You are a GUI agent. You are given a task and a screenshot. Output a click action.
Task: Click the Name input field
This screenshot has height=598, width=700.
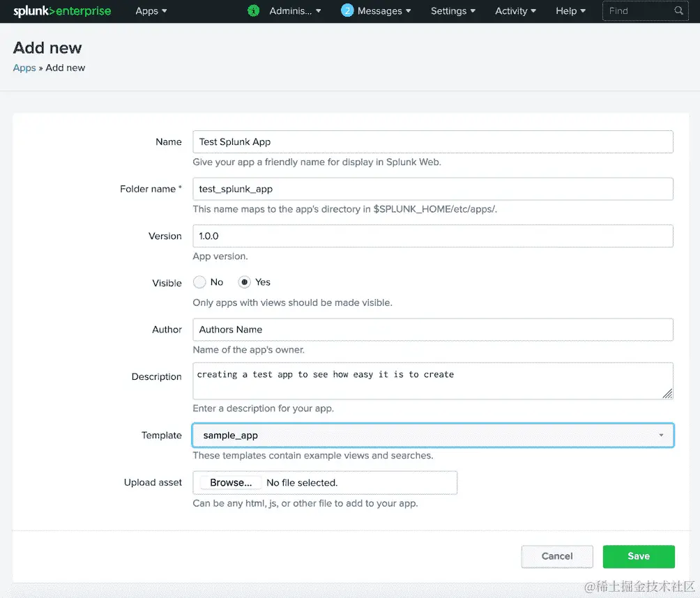[x=432, y=142]
